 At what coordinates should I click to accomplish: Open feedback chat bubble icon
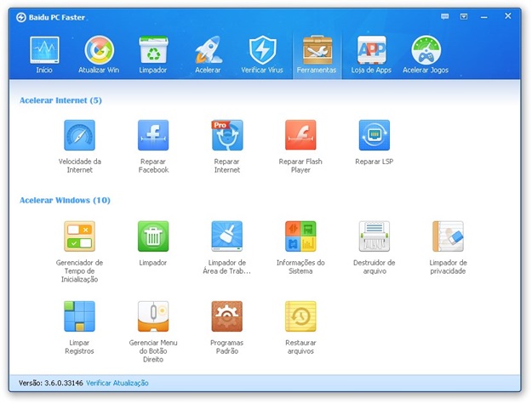445,16
